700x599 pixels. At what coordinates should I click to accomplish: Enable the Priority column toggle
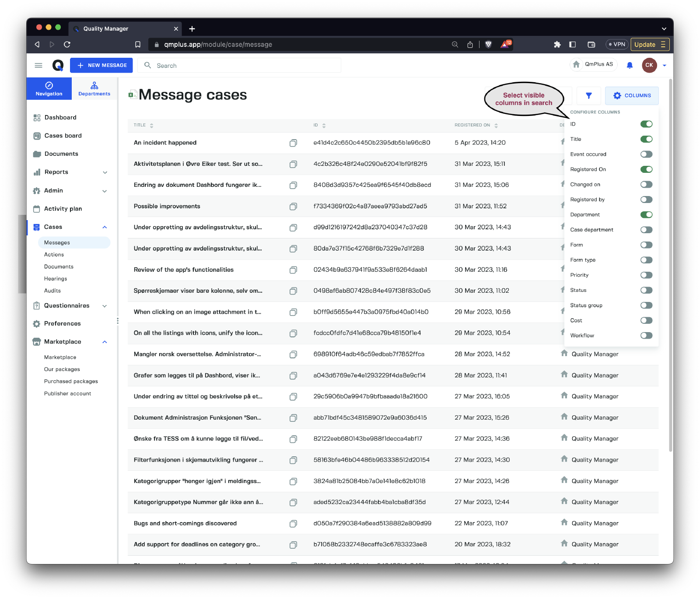click(646, 275)
